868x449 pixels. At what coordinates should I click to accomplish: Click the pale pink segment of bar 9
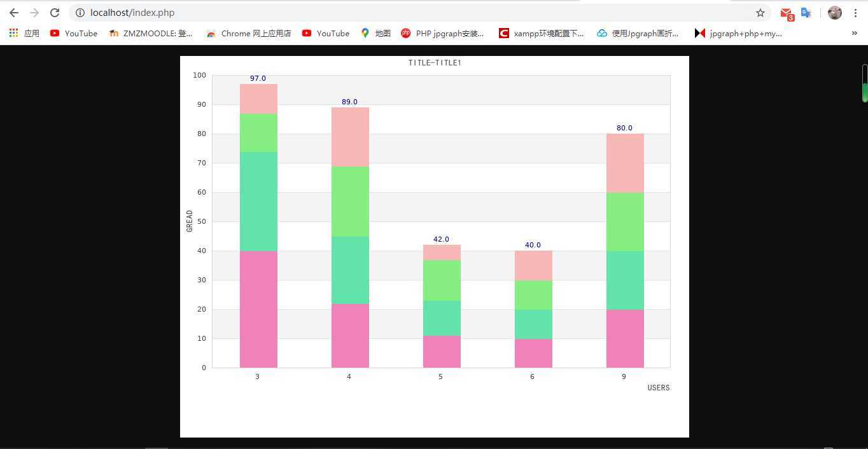[625, 163]
